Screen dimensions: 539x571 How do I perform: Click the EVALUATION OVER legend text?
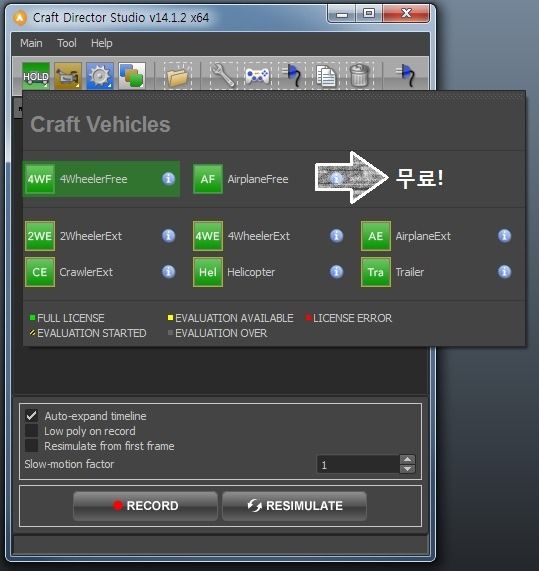[221, 333]
